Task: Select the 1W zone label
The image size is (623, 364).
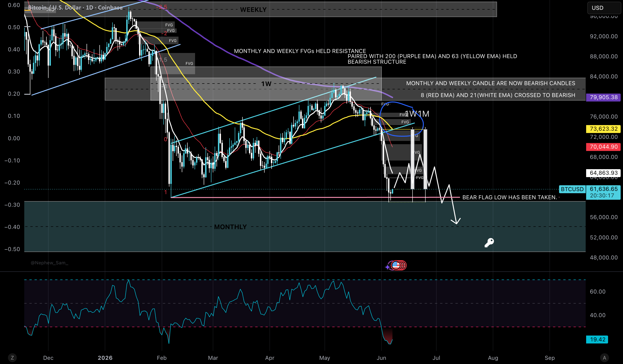Action: point(266,84)
